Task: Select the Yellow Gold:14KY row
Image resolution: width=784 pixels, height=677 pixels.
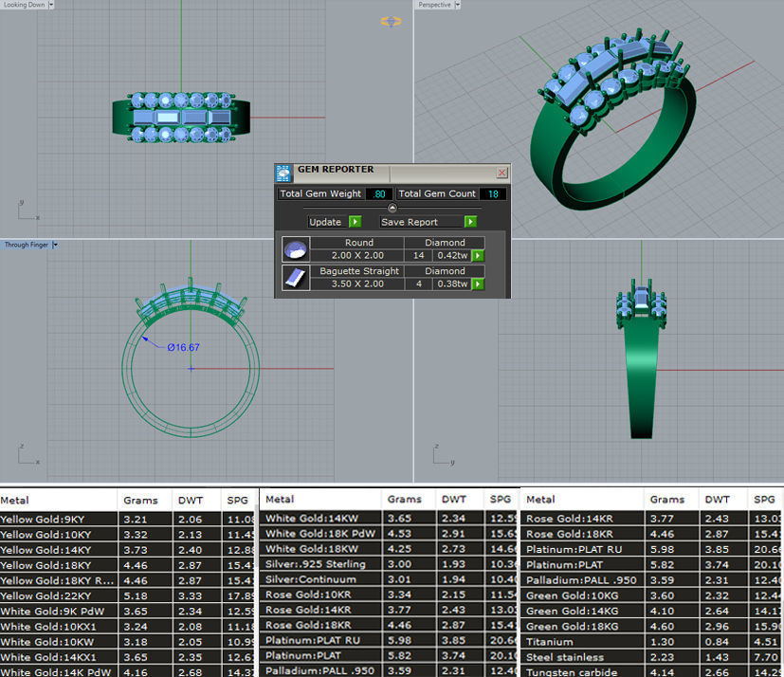Action: tap(127, 550)
